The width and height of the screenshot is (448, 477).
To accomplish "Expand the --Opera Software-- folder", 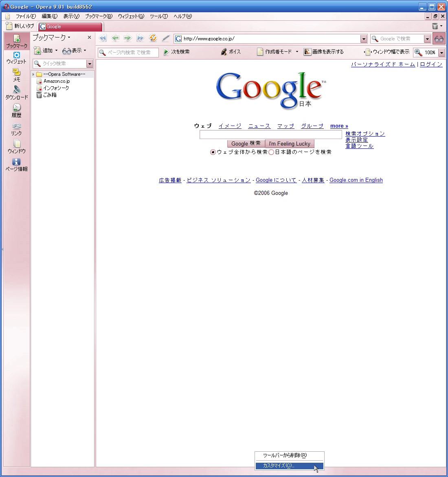I will pyautogui.click(x=33, y=74).
